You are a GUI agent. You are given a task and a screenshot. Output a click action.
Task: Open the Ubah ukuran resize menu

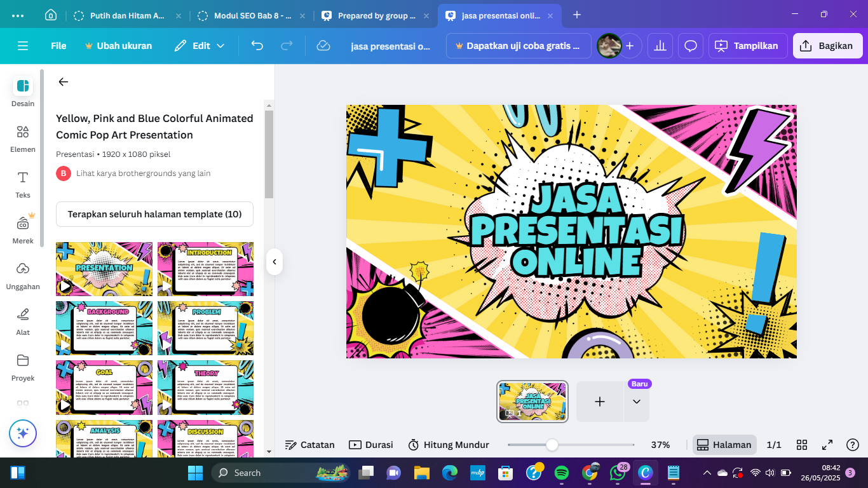118,46
